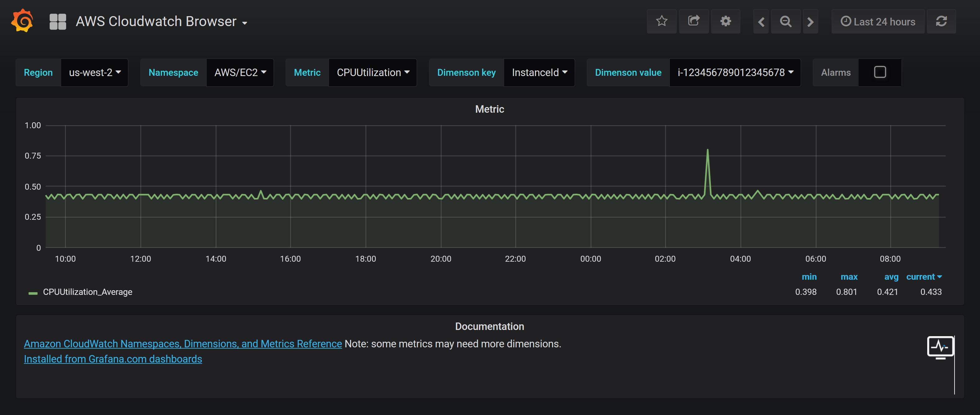Shift time range forward arrow
The width and height of the screenshot is (980, 415).
(x=810, y=22)
